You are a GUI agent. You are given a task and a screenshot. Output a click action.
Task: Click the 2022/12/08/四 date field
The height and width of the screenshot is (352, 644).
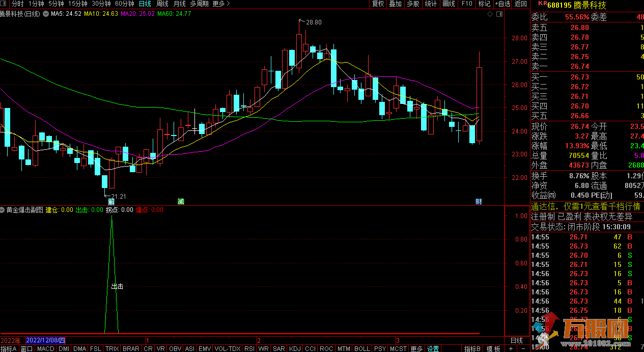click(45, 340)
